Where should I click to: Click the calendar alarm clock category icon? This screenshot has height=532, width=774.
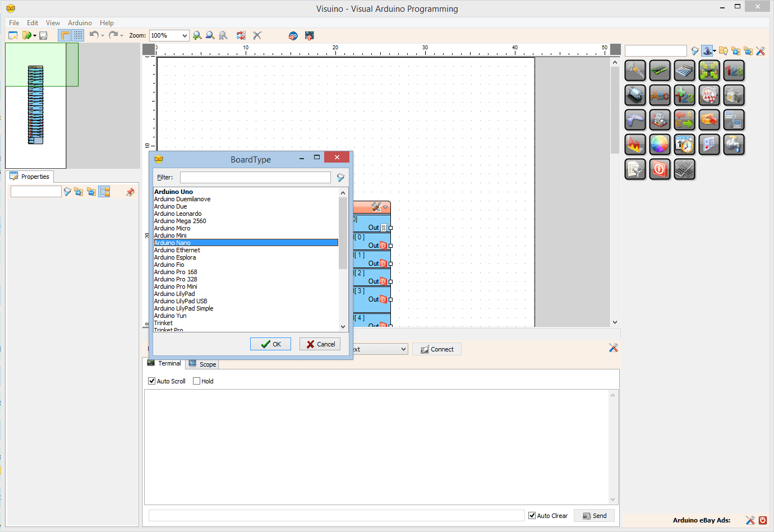pos(684,145)
